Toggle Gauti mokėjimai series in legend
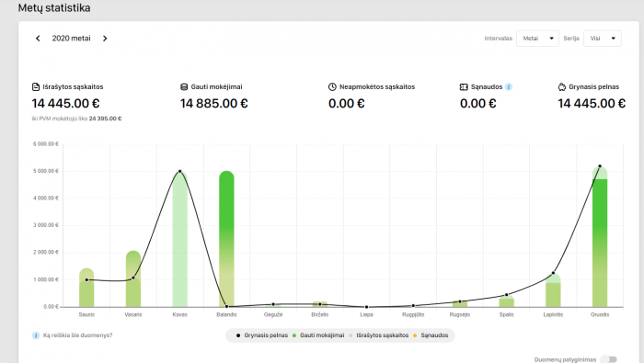This screenshot has height=363, width=644. tap(318, 335)
